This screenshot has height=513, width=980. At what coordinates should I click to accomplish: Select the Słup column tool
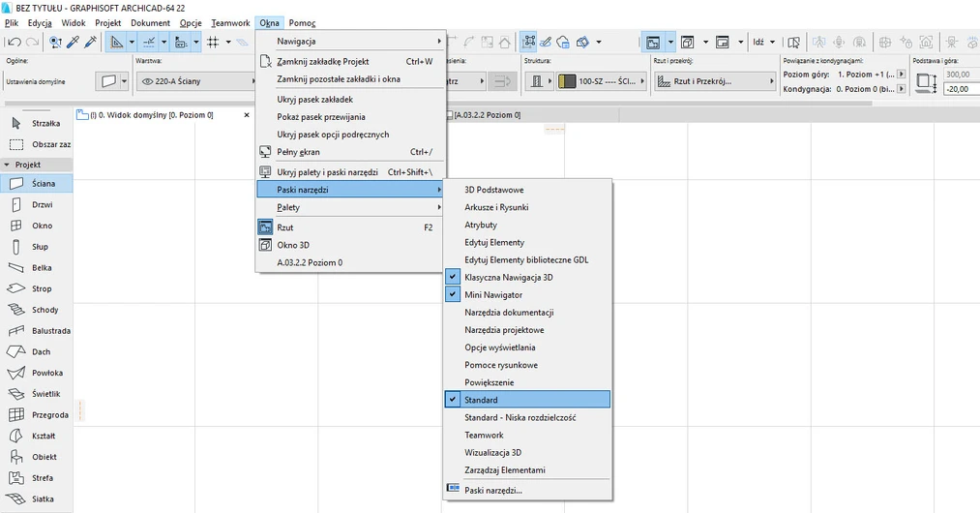click(x=36, y=247)
